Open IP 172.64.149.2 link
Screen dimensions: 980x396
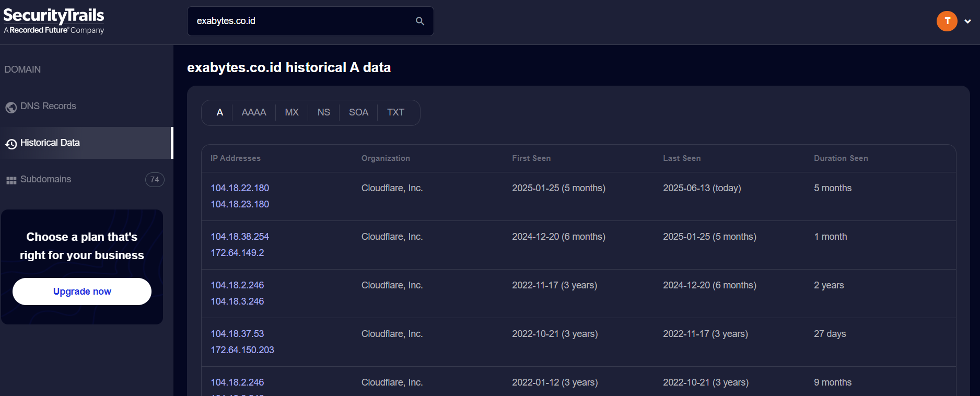pyautogui.click(x=237, y=253)
